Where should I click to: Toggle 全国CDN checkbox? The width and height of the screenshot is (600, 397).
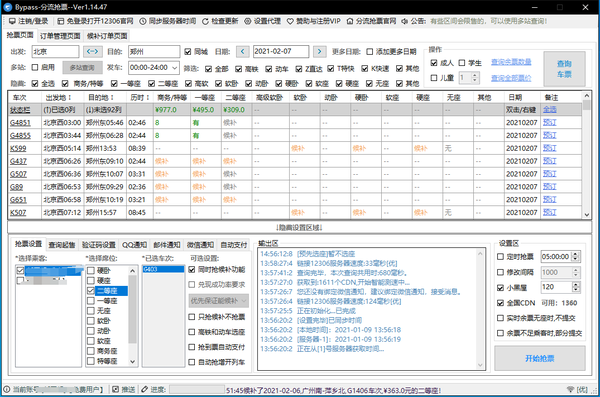[500, 303]
